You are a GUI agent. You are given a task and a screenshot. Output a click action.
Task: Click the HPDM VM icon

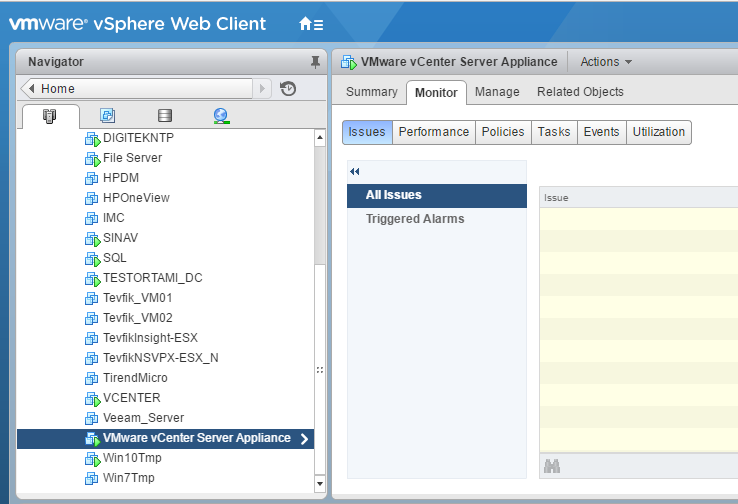coord(91,179)
